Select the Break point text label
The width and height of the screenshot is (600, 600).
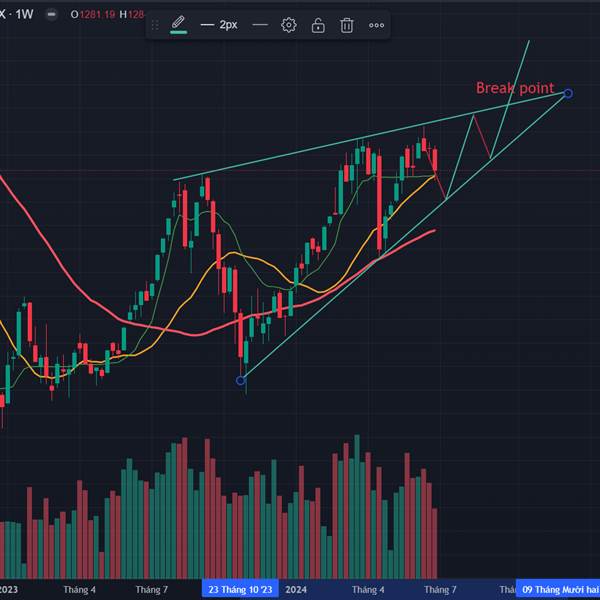tap(515, 88)
